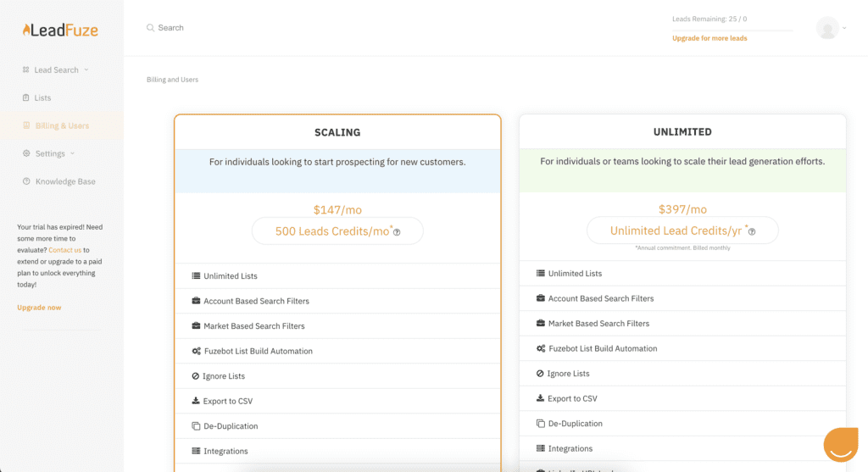Click the Leads Remaining: 25 / 0 text
The width and height of the screenshot is (868, 472).
click(x=709, y=19)
